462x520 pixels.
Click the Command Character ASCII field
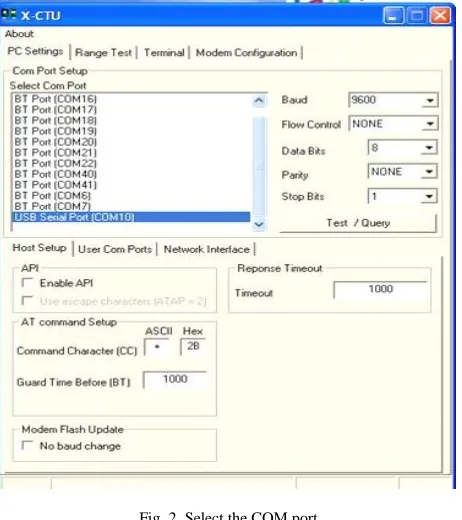point(157,347)
